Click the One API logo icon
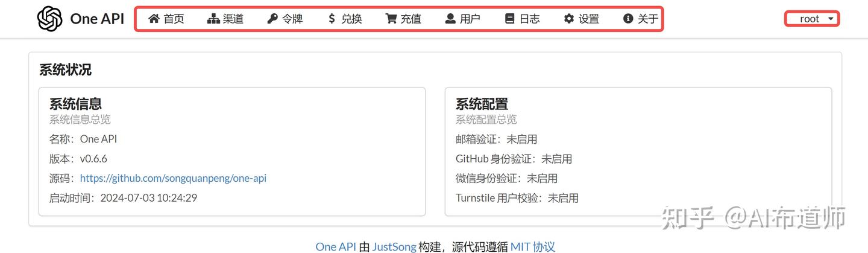This screenshot has height=253, width=868. coord(50,19)
